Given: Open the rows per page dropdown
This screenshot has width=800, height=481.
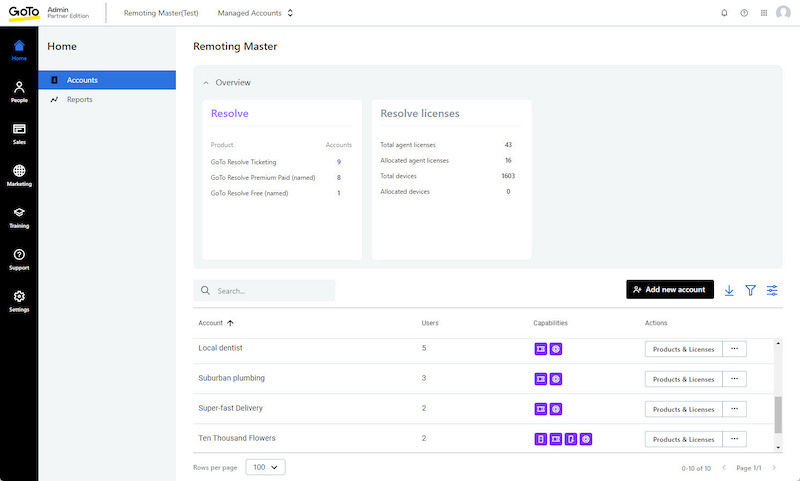Looking at the screenshot, I should point(265,467).
